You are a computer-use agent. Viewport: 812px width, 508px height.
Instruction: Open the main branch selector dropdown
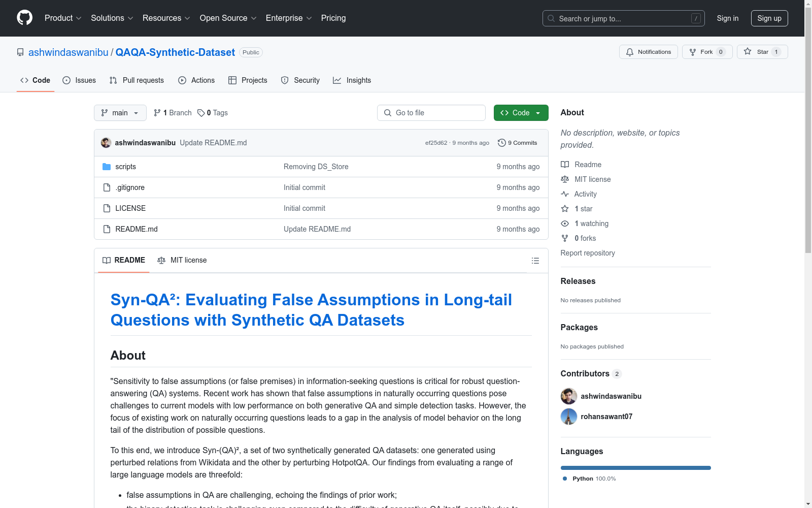(120, 113)
